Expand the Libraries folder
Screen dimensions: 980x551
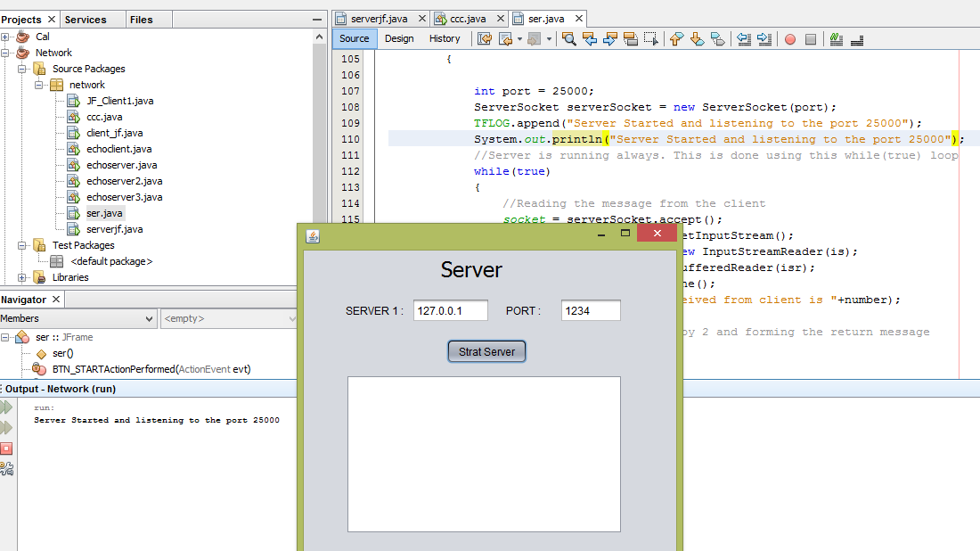click(22, 277)
